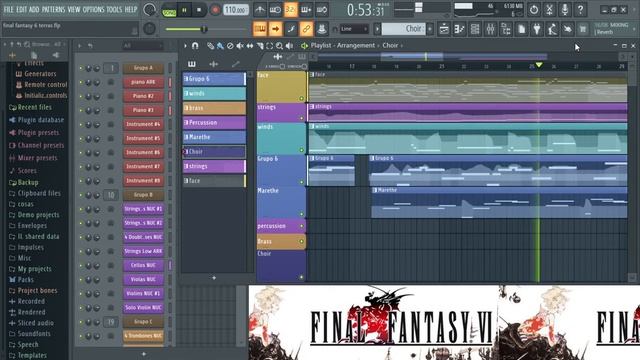Open the OPTIONS menu
640x360 pixels.
click(x=93, y=9)
